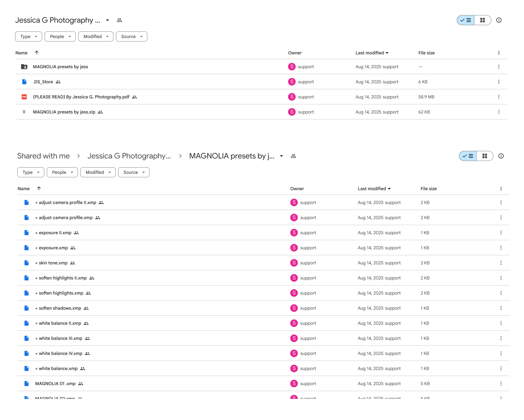More actions for PLEASE READ pdf
524x420 pixels.
coord(499,97)
